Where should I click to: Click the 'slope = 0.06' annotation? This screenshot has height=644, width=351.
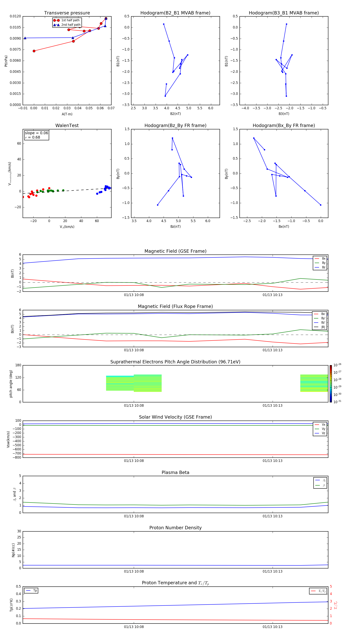click(x=36, y=133)
